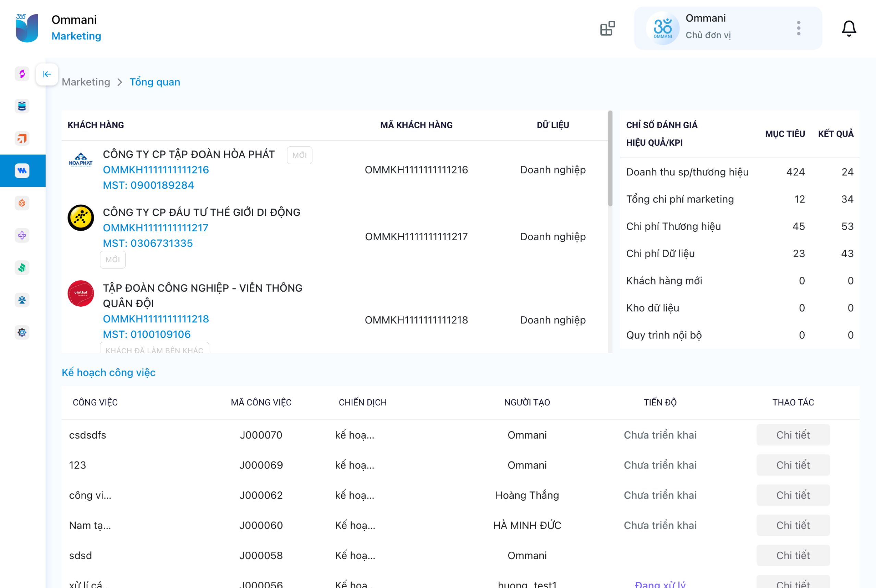Select the active Marketing sidebar icon
This screenshot has width=876, height=588.
pyautogui.click(x=22, y=171)
